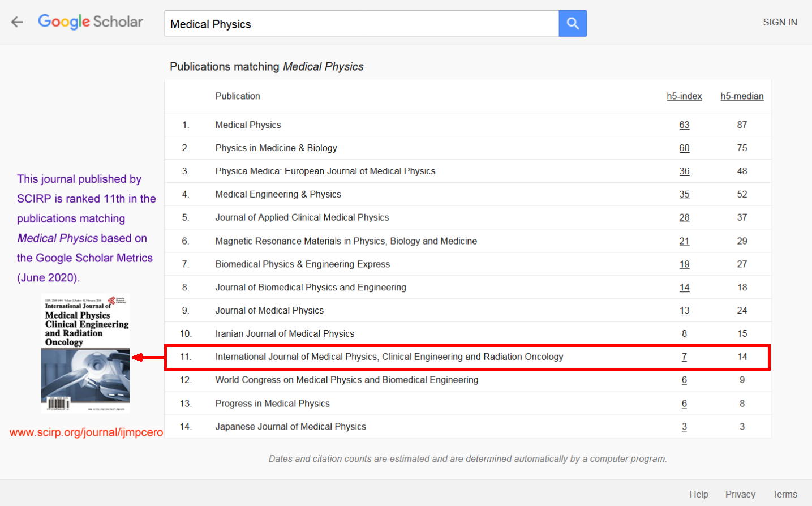Click the Privacy footer link
812x506 pixels.
coord(740,494)
